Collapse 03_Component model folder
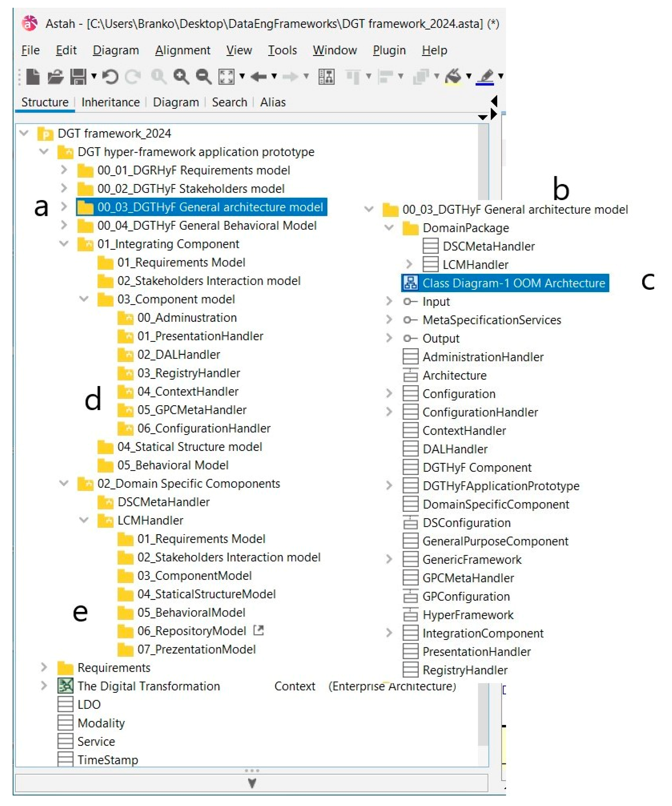The image size is (672, 806). (84, 299)
